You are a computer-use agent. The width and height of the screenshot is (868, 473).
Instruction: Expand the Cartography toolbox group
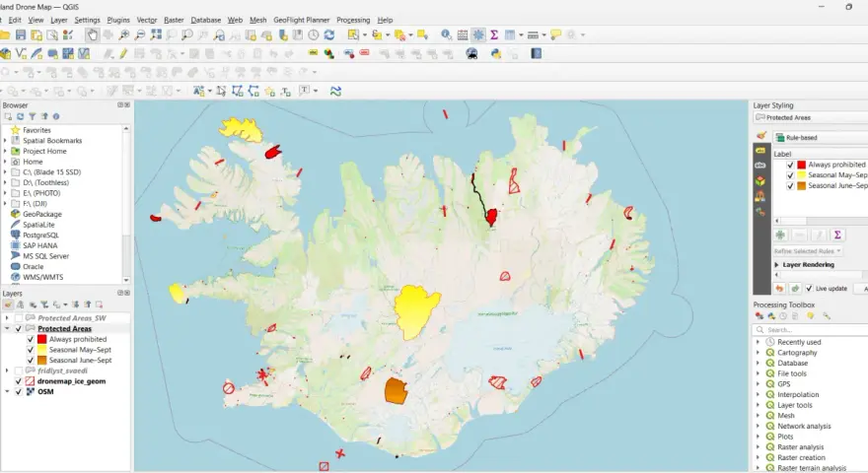click(x=758, y=353)
